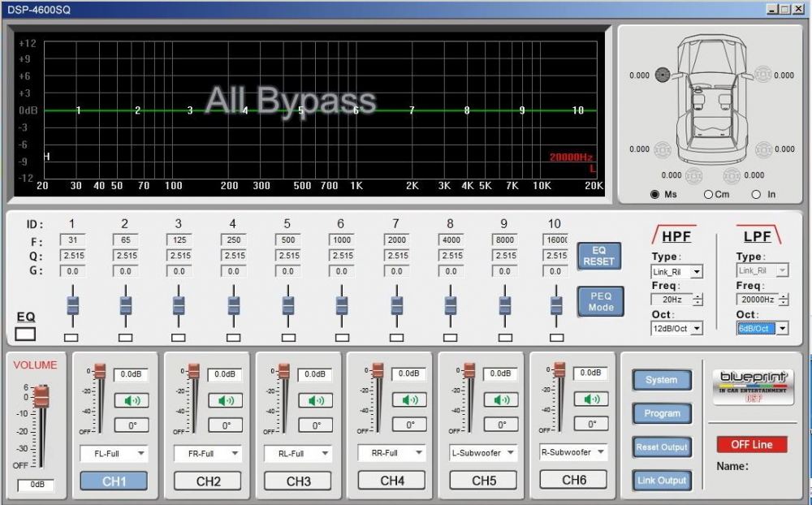Click the band 1 frequency input field
The width and height of the screenshot is (812, 505).
coord(72,240)
